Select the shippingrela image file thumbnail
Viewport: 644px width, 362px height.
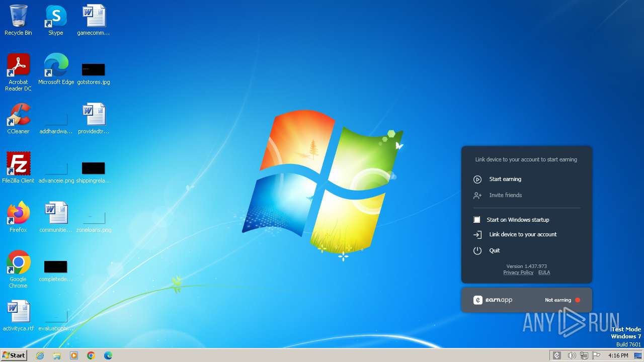(94, 168)
